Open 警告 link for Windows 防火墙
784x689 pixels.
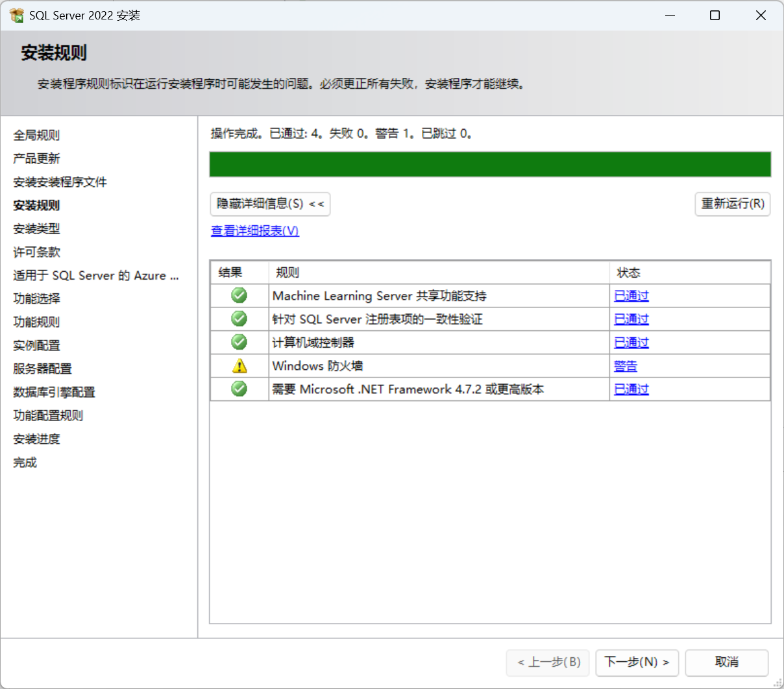[x=626, y=366]
